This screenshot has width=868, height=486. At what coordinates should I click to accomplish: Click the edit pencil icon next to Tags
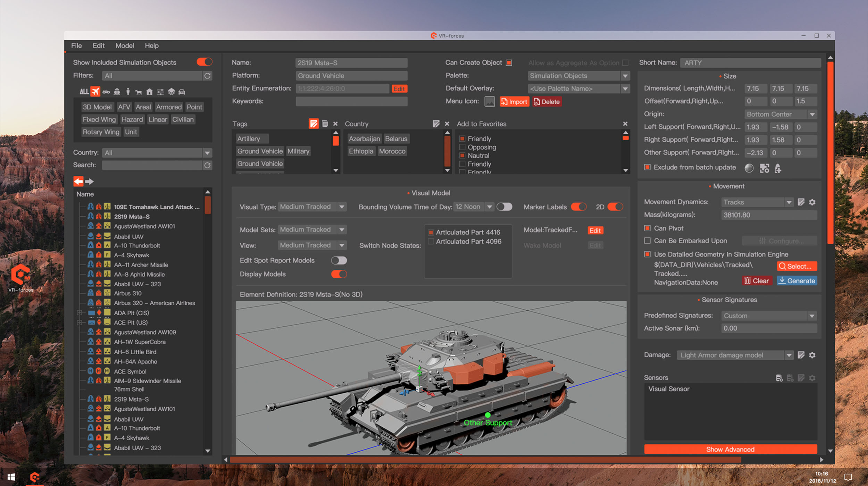pos(313,124)
